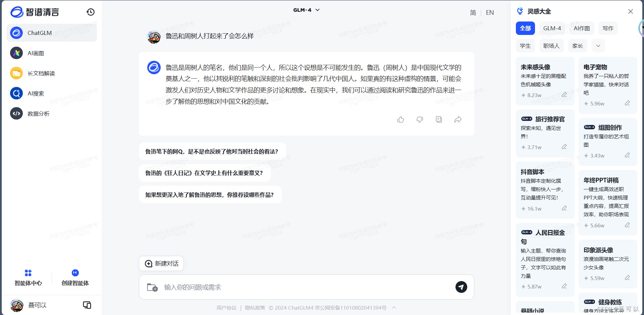
Task: Click edit pencil on 未来感头像 card
Action: pyautogui.click(x=564, y=95)
